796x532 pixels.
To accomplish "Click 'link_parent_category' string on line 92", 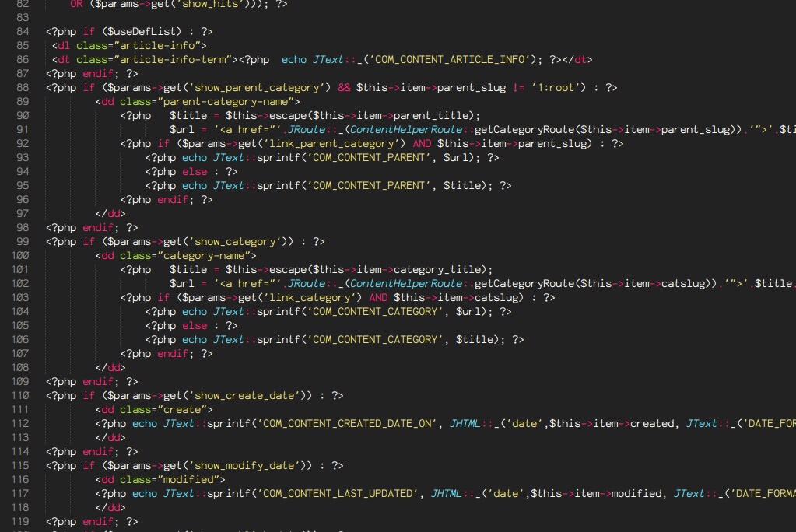I will click(x=331, y=144).
